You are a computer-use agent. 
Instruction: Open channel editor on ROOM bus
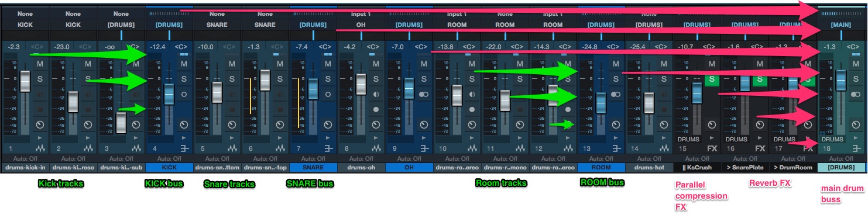click(616, 124)
